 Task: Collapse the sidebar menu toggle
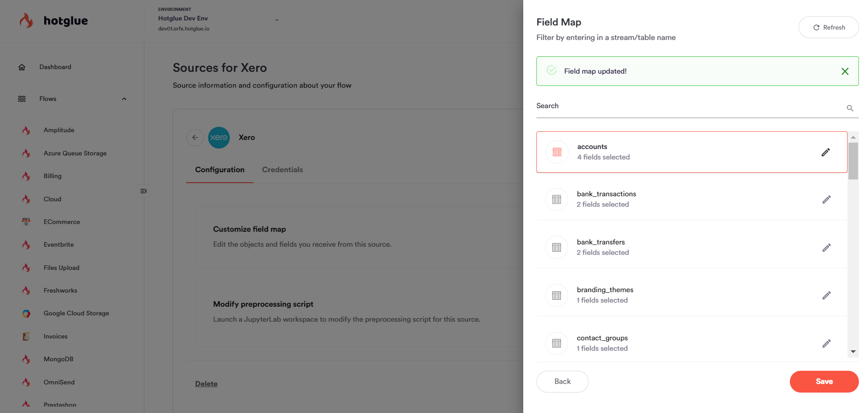(144, 191)
